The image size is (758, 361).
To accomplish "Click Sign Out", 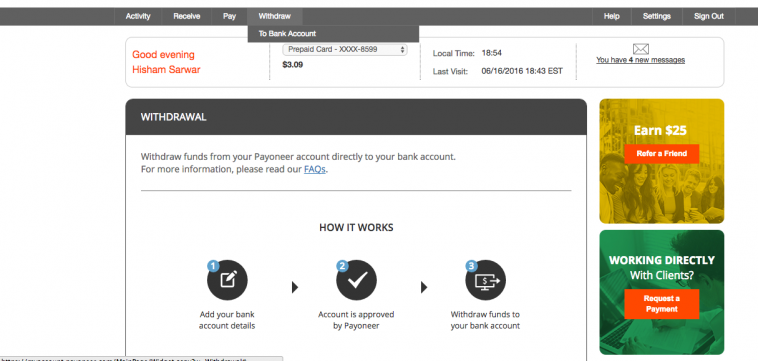I will [709, 16].
